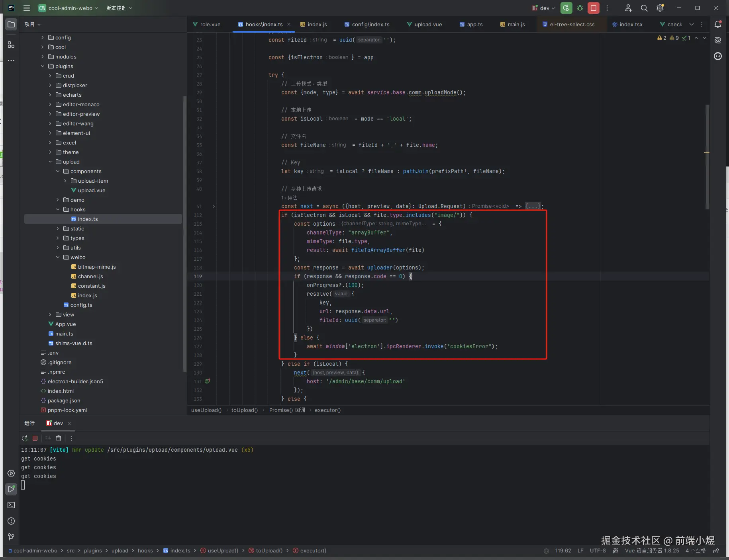The image size is (729, 560).
Task: Clear all Run console output
Action: [59, 438]
